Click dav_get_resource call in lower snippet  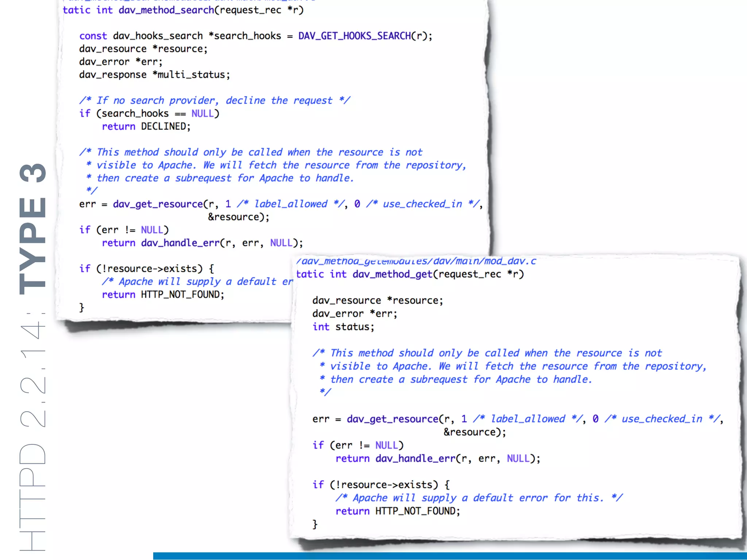click(x=392, y=419)
